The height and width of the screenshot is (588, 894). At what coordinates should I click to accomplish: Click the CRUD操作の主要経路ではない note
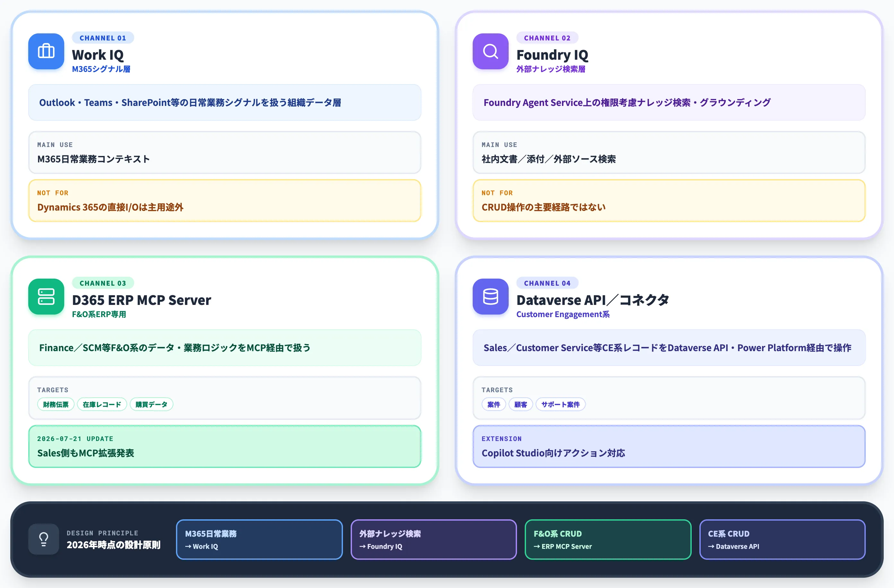point(544,207)
